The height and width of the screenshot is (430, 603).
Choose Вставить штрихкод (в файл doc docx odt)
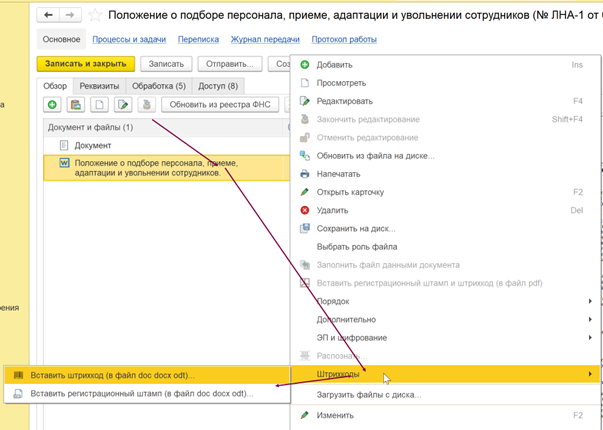[x=147, y=375]
